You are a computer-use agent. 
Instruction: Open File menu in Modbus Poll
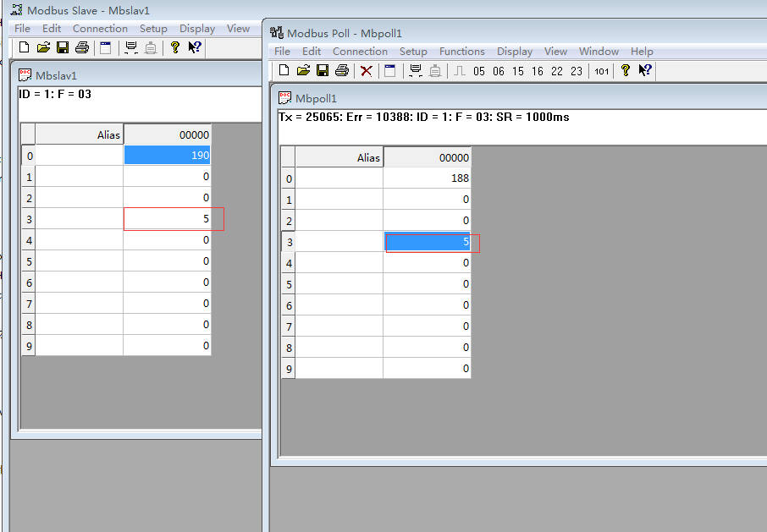tap(282, 52)
